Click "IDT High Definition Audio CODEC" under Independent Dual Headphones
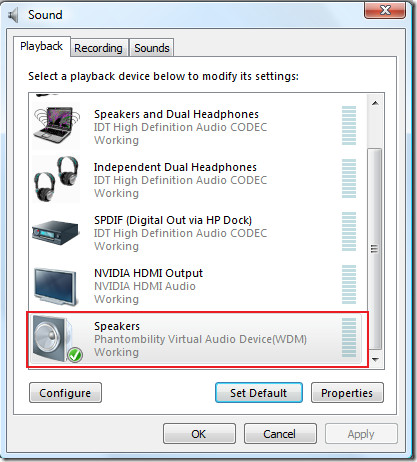 [180, 180]
